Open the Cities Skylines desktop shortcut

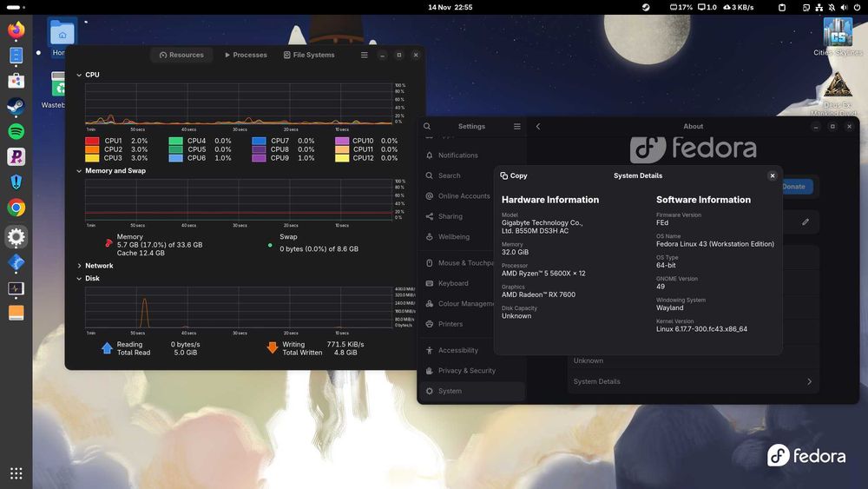pyautogui.click(x=838, y=36)
